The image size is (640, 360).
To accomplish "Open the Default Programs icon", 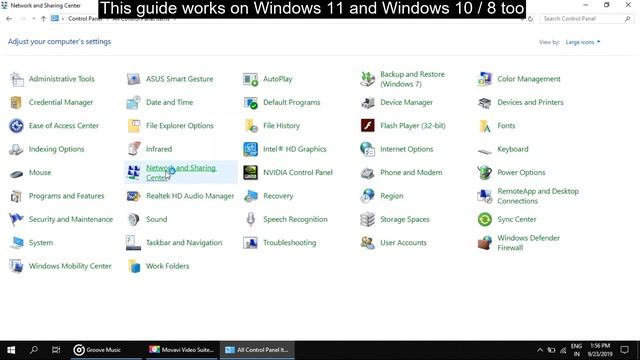I will tap(251, 102).
